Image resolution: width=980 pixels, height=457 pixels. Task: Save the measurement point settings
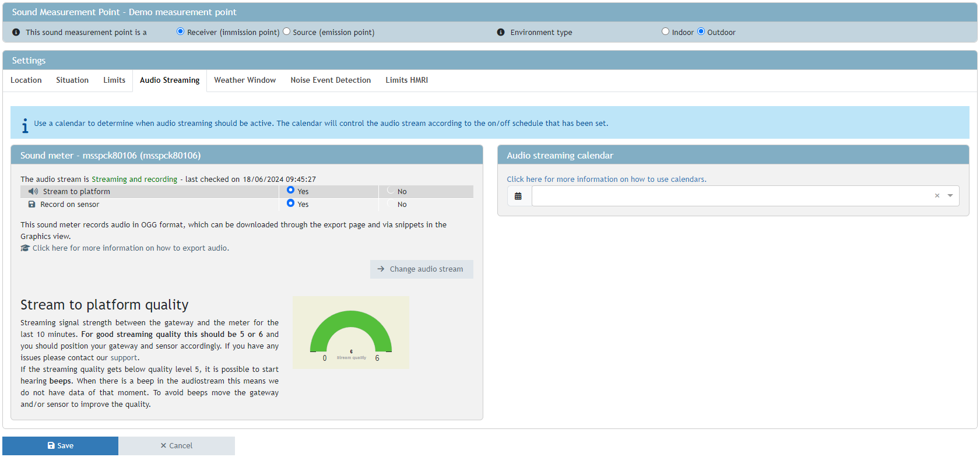point(61,446)
